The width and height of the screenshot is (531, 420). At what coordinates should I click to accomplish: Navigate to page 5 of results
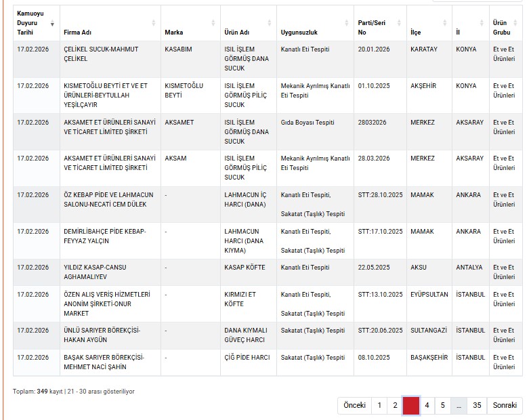tap(443, 405)
